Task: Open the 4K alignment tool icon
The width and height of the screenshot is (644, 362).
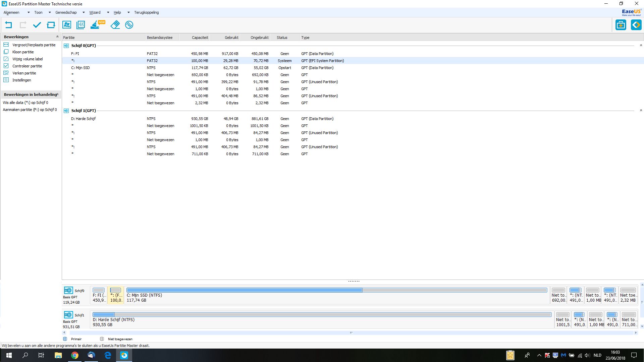Action: coord(81,25)
